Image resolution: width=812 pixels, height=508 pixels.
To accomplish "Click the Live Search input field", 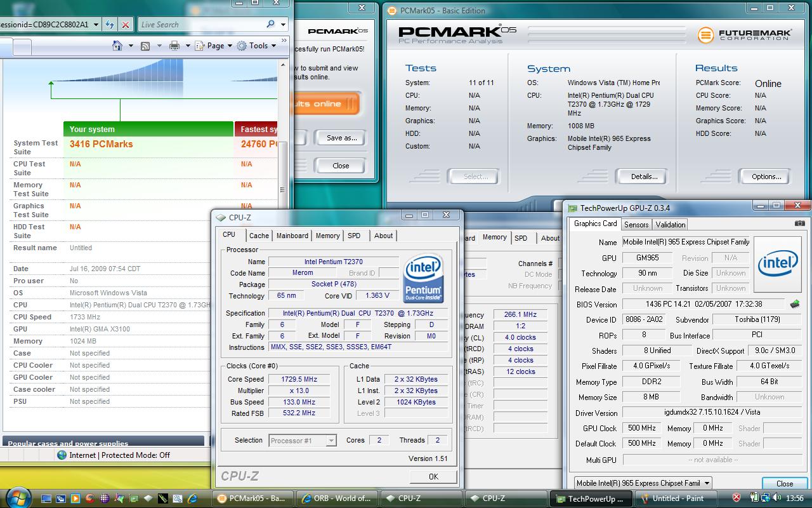I will tap(201, 24).
